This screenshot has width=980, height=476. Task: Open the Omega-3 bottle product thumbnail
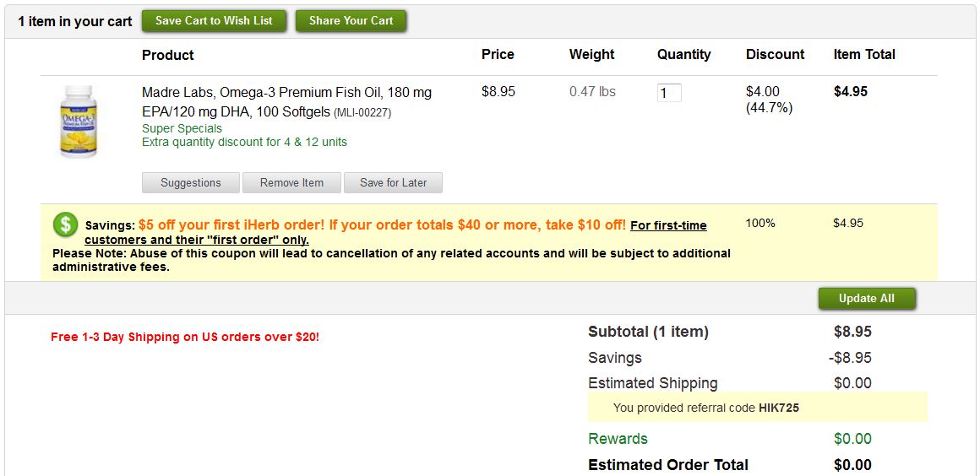[79, 122]
